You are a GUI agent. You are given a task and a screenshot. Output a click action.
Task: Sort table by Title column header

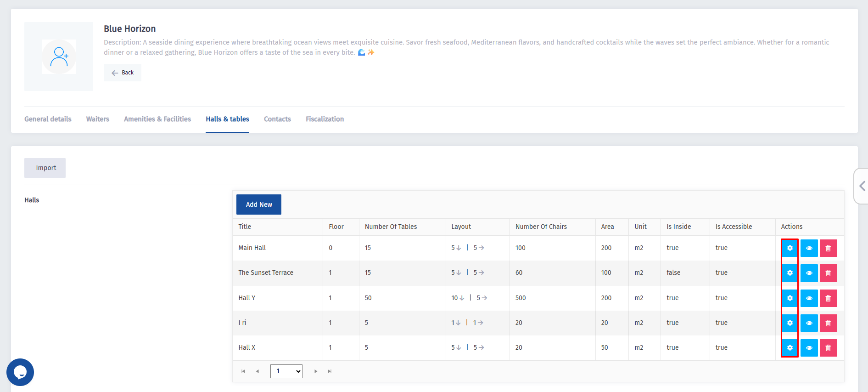tap(245, 227)
